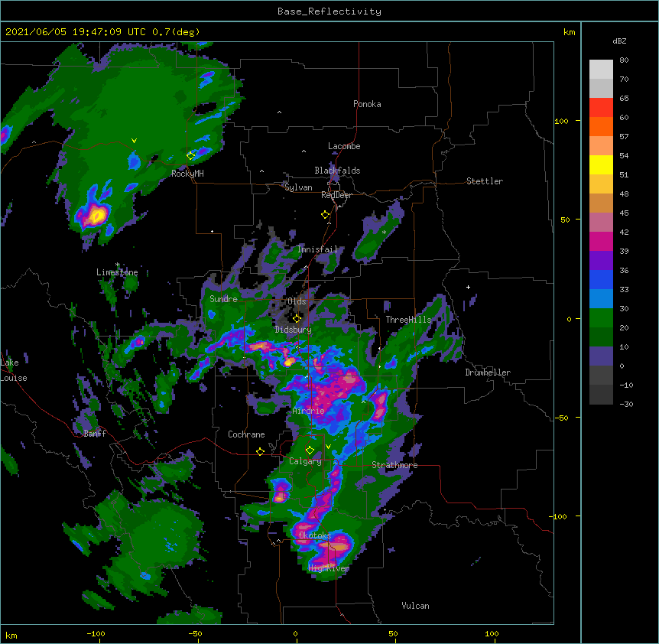Click the Okotoks label
This screenshot has height=644, width=659.
315,535
